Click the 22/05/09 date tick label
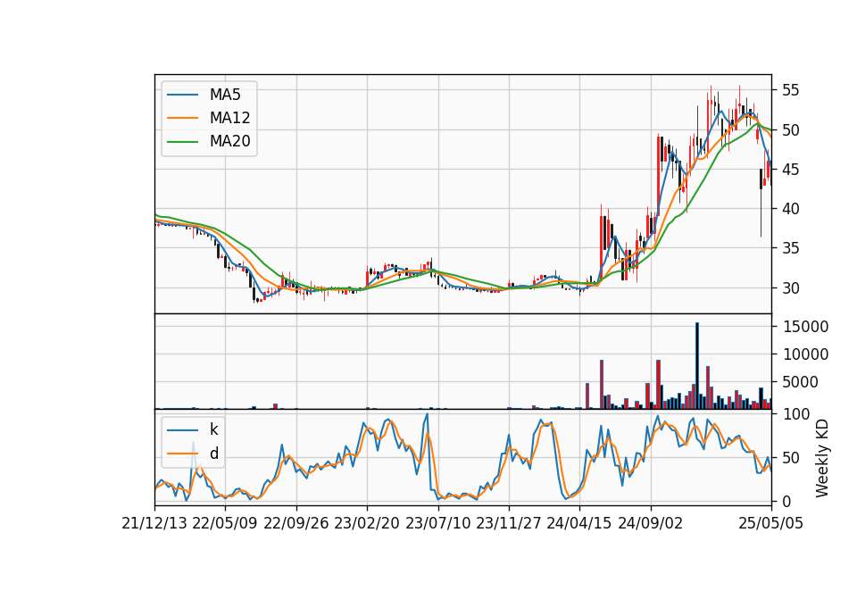 click(225, 523)
